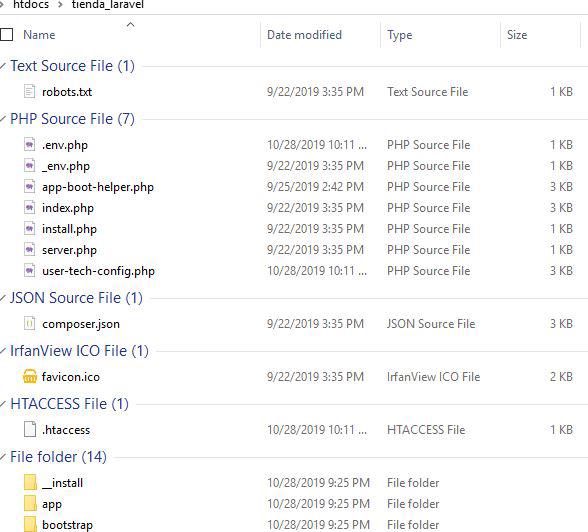The width and height of the screenshot is (588, 532).
Task: Collapse the PHP Source File group
Action: click(3, 119)
